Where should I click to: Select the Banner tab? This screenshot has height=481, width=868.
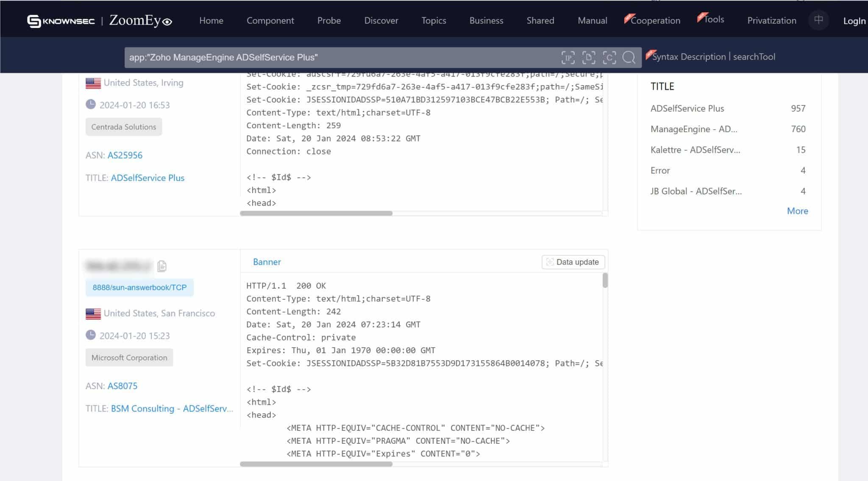267,262
